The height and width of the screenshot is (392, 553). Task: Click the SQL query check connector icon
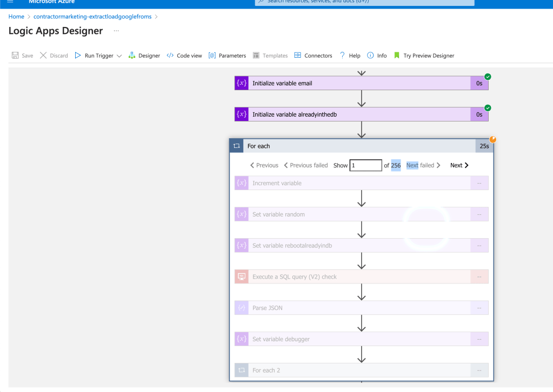pos(242,276)
